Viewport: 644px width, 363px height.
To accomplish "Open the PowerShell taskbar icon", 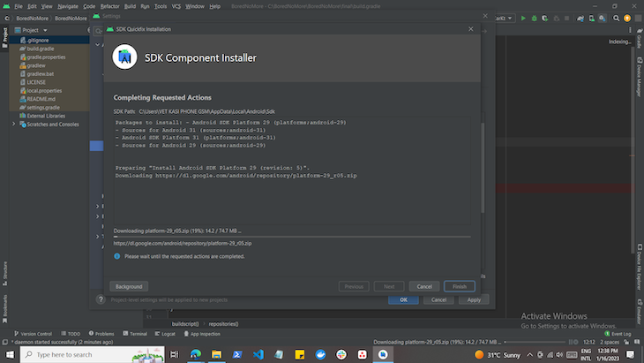I will click(x=237, y=354).
